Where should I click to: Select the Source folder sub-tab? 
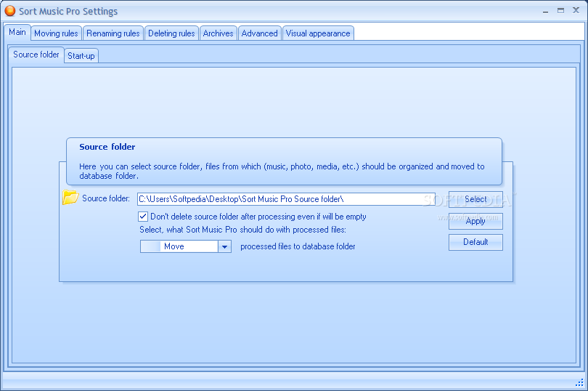click(x=36, y=55)
